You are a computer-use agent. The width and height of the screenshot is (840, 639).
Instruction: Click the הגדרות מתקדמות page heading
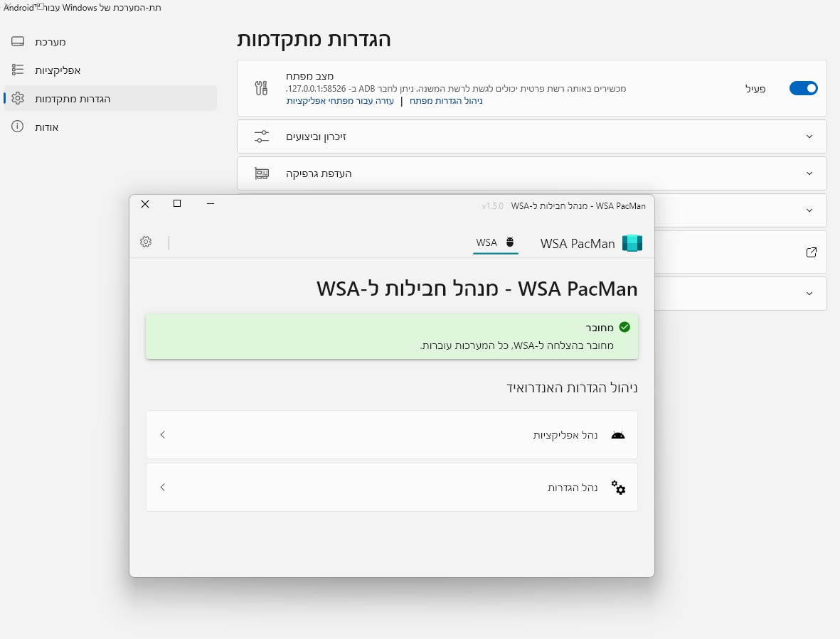pyautogui.click(x=314, y=40)
